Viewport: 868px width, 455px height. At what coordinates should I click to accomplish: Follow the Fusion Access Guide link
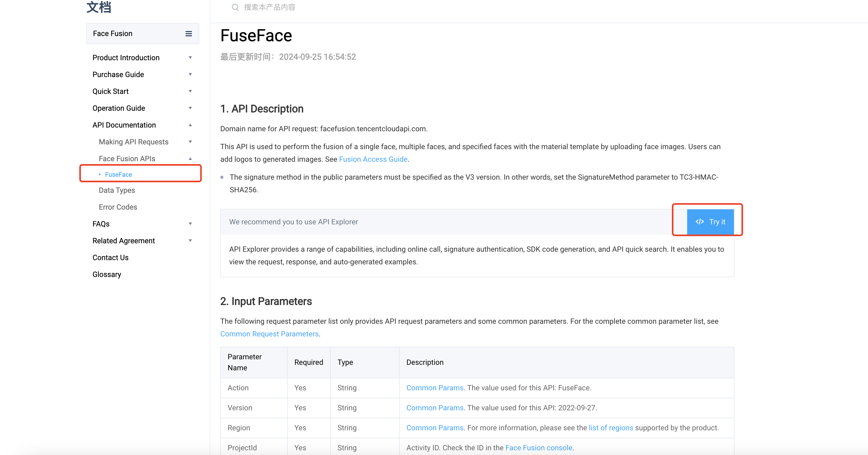coord(373,159)
